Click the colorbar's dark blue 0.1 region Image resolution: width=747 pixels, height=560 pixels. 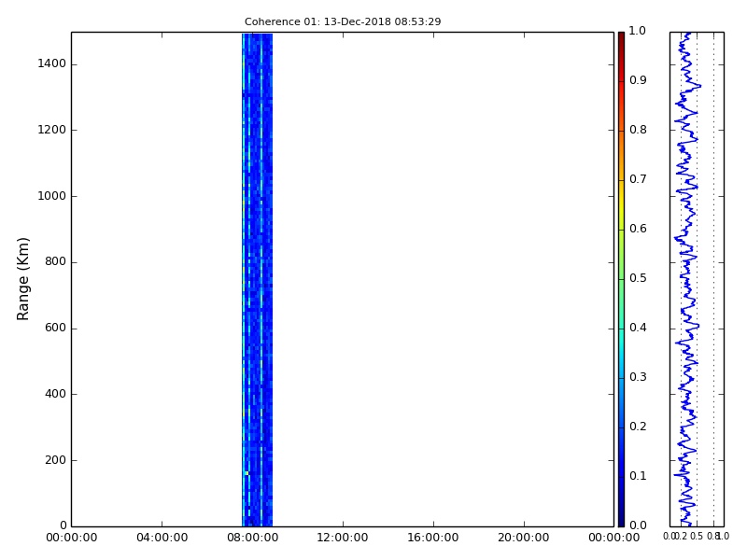pos(621,477)
